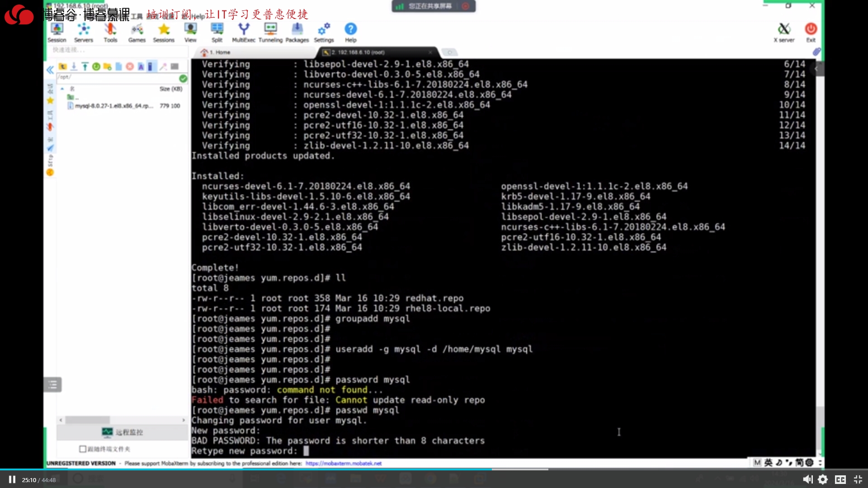
Task: Click the Packages toolbar icon
Action: coord(297,33)
